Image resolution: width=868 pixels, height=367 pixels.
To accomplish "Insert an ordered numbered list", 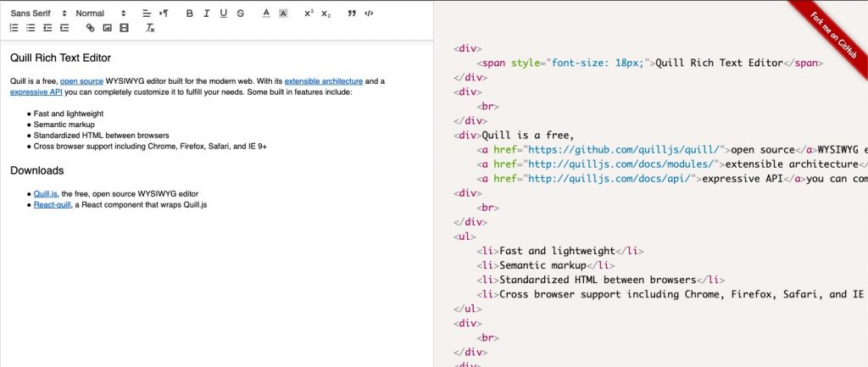I will [14, 28].
